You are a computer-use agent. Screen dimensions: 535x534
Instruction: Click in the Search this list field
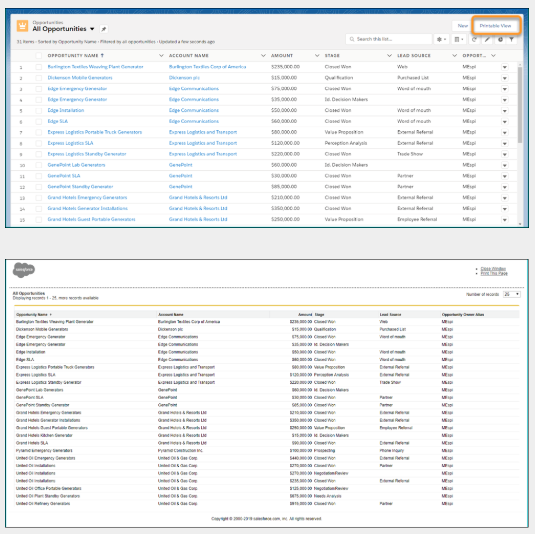click(389, 39)
